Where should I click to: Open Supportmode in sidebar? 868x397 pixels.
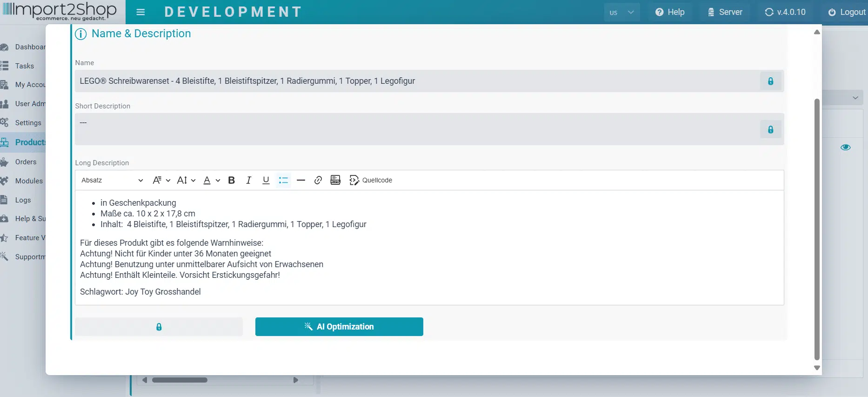pos(23,257)
